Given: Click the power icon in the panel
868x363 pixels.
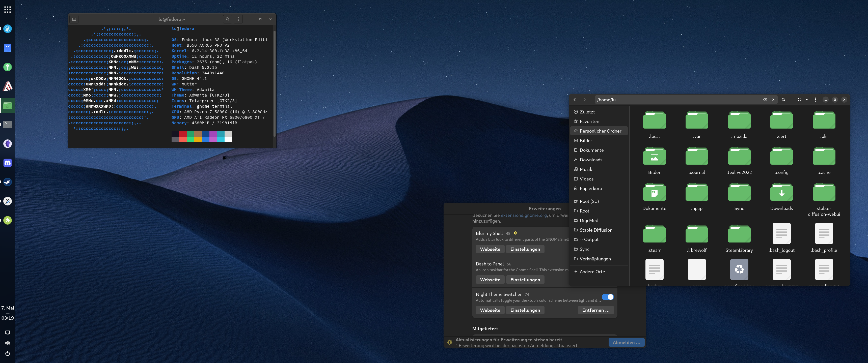Looking at the screenshot, I should coord(7,354).
